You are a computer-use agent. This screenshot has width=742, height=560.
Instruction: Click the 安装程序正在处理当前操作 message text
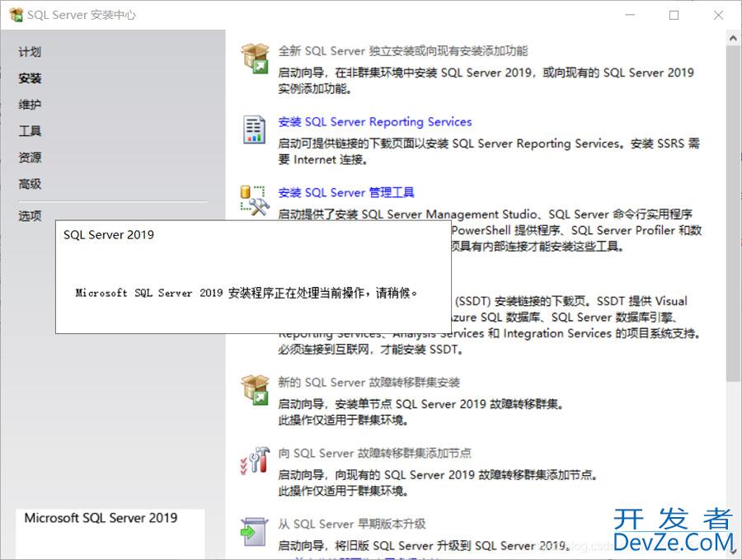246,293
